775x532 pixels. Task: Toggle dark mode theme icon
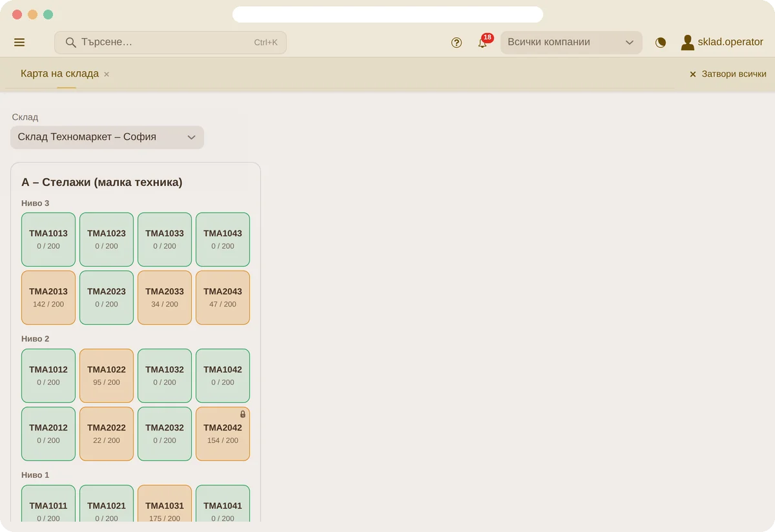coord(661,43)
